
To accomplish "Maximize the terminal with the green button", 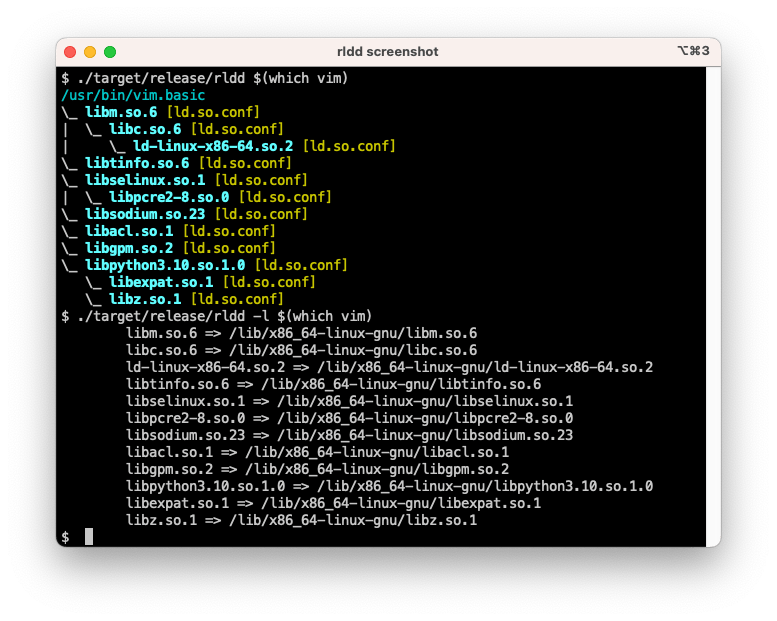I will pyautogui.click(x=110, y=52).
